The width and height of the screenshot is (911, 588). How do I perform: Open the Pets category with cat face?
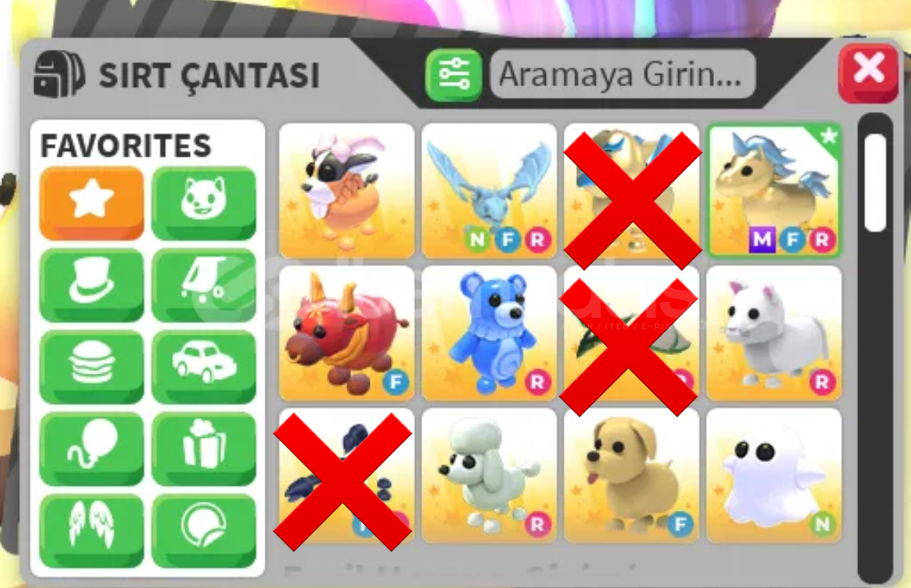(x=204, y=202)
